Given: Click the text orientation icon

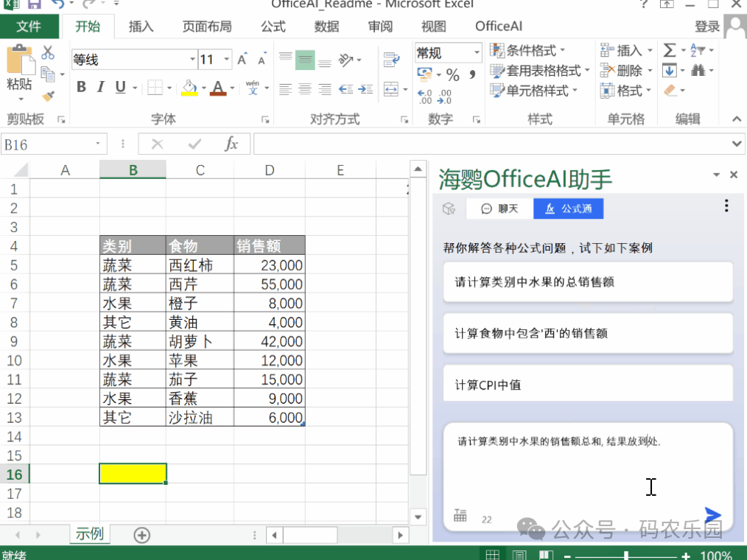Looking at the screenshot, I should coord(346,60).
